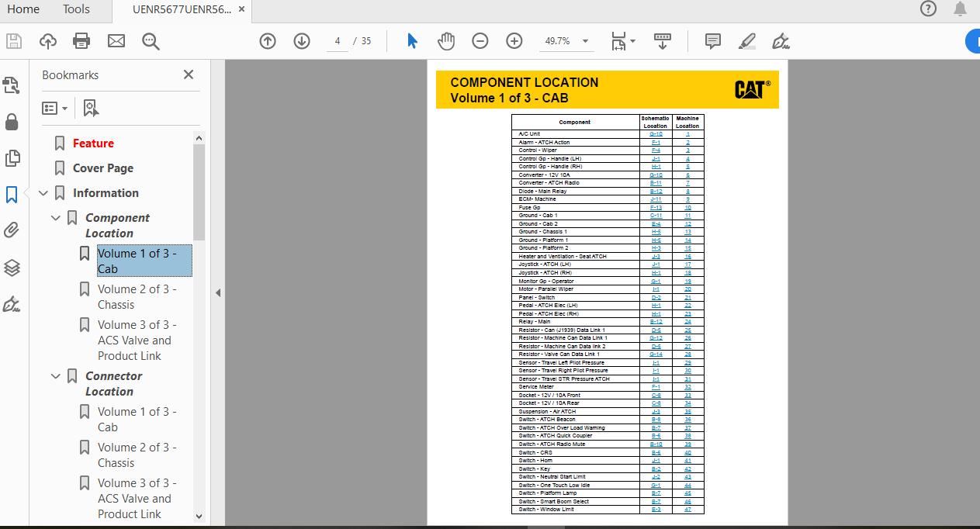The width and height of the screenshot is (980, 529).
Task: Close the Bookmarks panel
Action: [x=189, y=74]
